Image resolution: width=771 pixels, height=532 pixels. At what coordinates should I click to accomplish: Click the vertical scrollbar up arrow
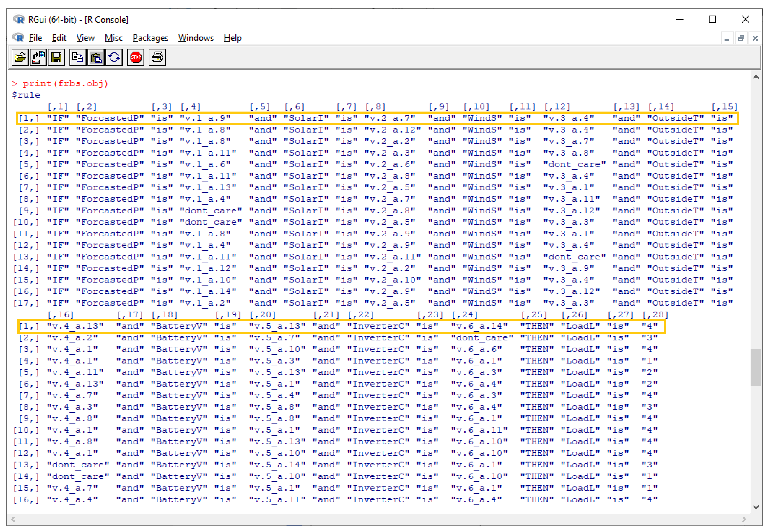(x=756, y=77)
